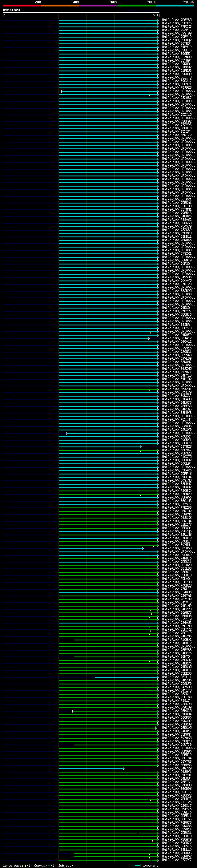
Task: Open hit UniRef100_Q0ZPT7
Action: coord(177,30)
